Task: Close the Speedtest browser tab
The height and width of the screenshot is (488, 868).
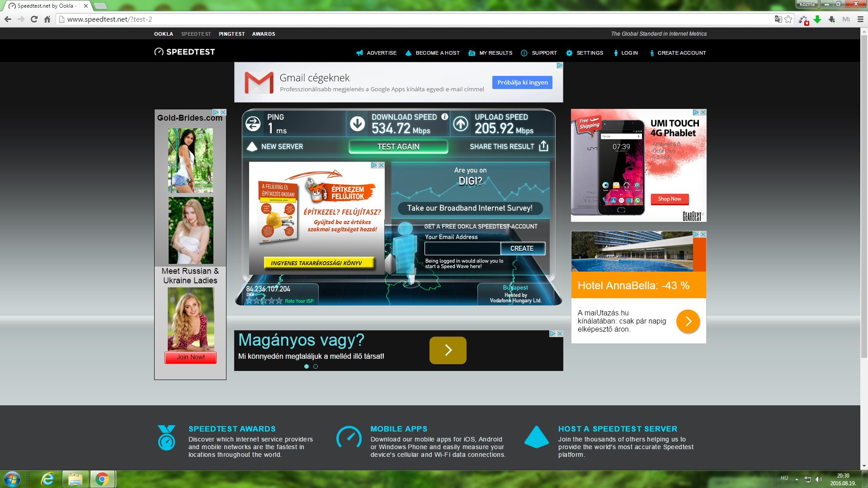Action: [86, 6]
